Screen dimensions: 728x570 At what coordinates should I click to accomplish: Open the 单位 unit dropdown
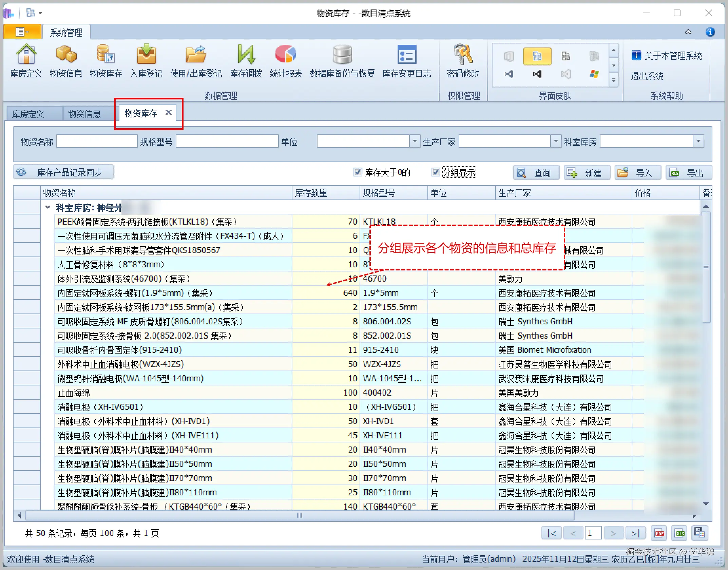415,141
